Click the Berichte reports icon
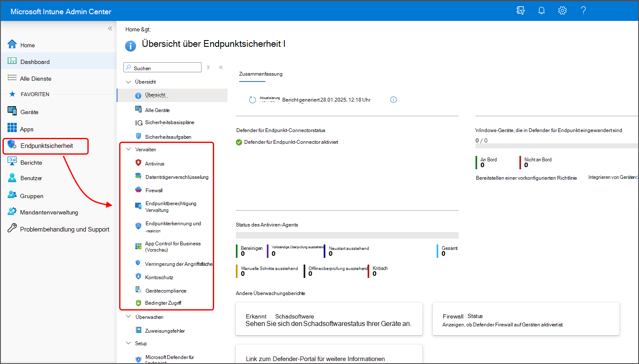This screenshot has width=639, height=364. coord(12,162)
